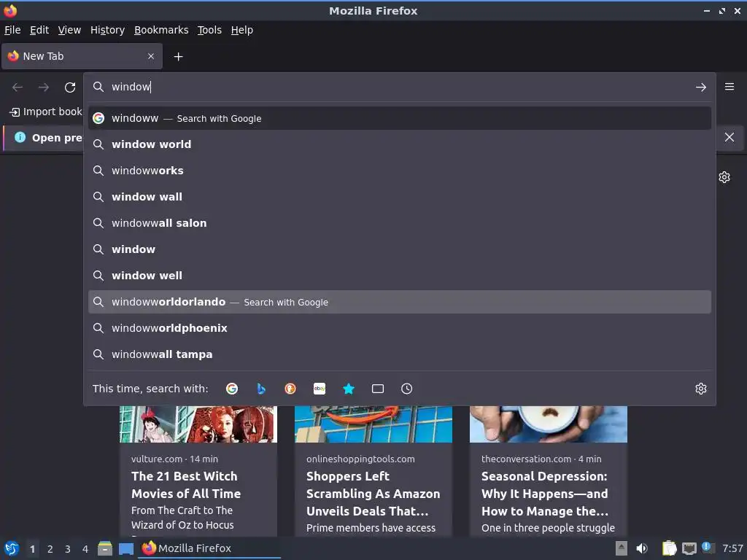Close the New Tab tab
The height and width of the screenshot is (560, 747).
151,56
